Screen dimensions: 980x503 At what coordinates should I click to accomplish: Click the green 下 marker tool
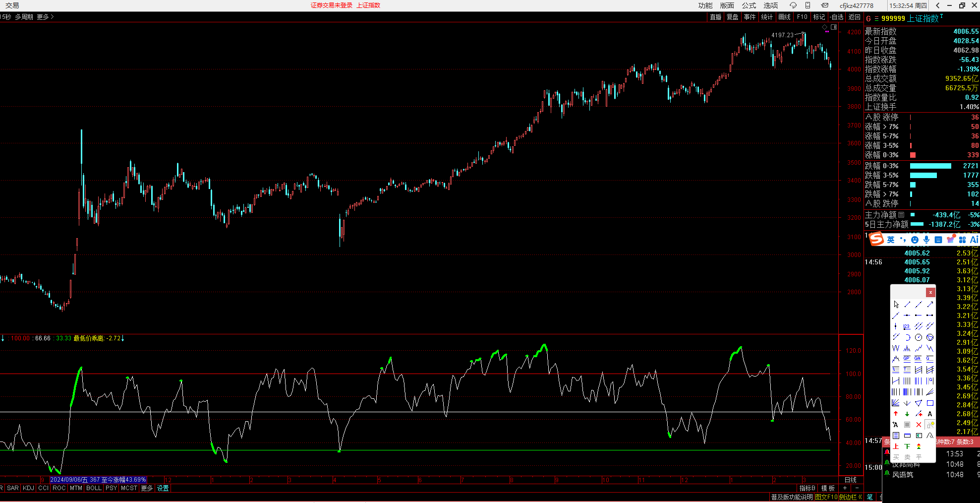(x=907, y=446)
